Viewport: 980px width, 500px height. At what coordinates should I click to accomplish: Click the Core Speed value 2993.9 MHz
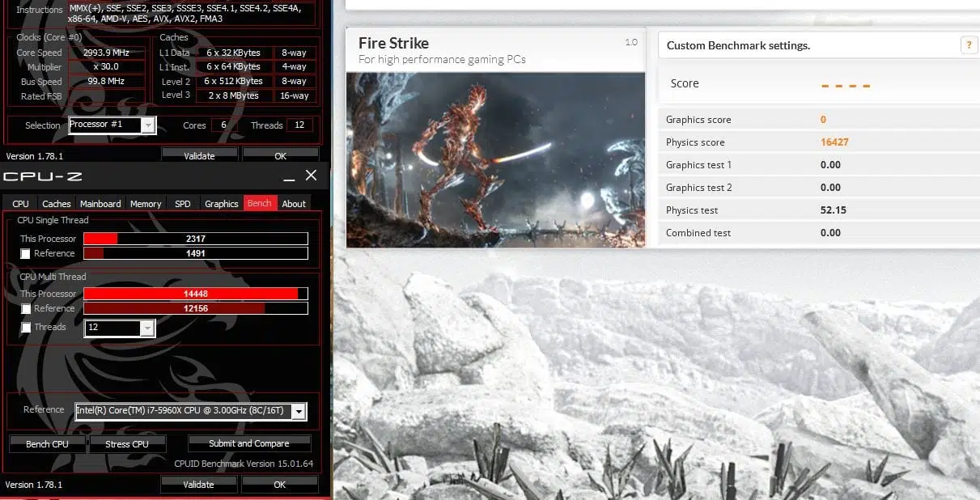click(x=108, y=53)
